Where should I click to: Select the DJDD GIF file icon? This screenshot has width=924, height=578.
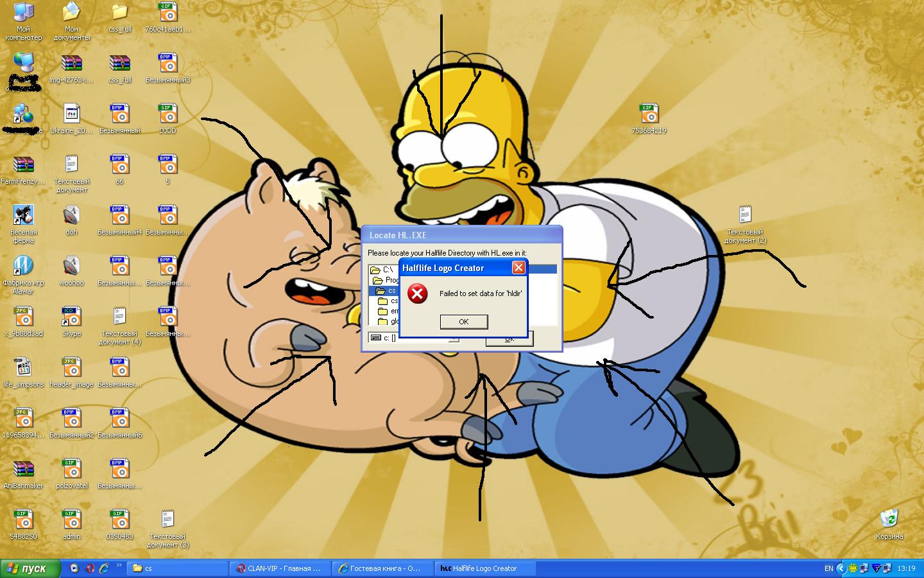pos(168,119)
